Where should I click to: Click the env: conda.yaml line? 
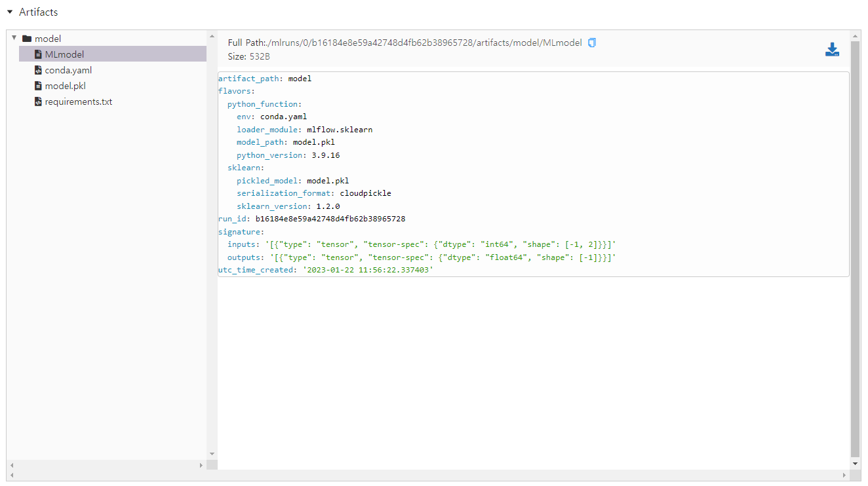coord(272,117)
